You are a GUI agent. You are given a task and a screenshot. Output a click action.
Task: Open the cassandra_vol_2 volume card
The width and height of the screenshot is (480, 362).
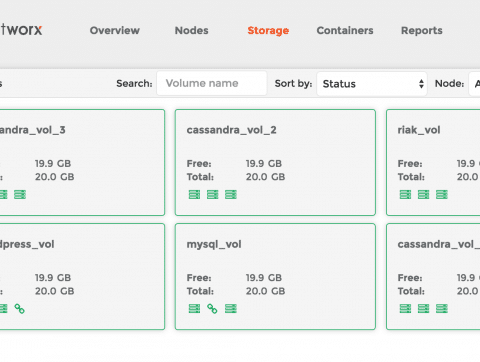coord(275,162)
